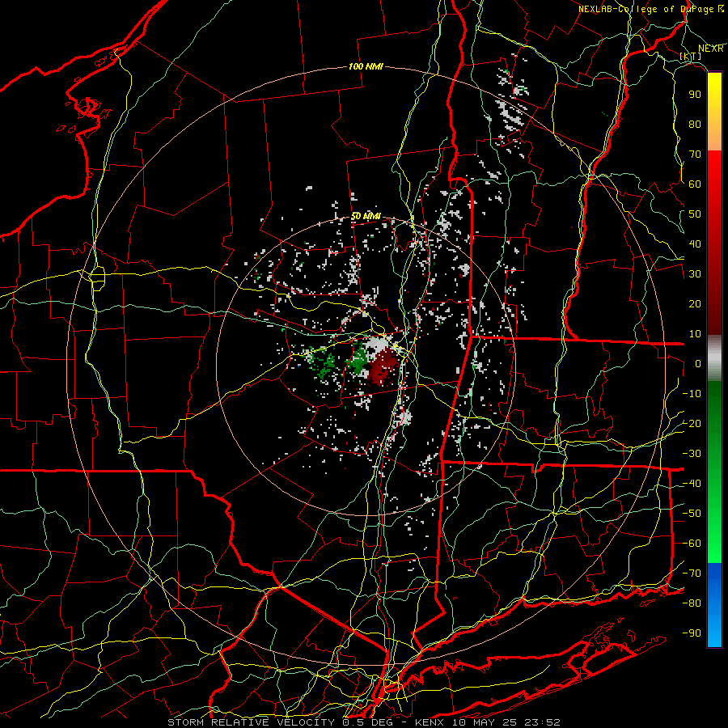Click the '-60' value on the velocity scale
This screenshot has height=728, width=728.
click(x=692, y=544)
